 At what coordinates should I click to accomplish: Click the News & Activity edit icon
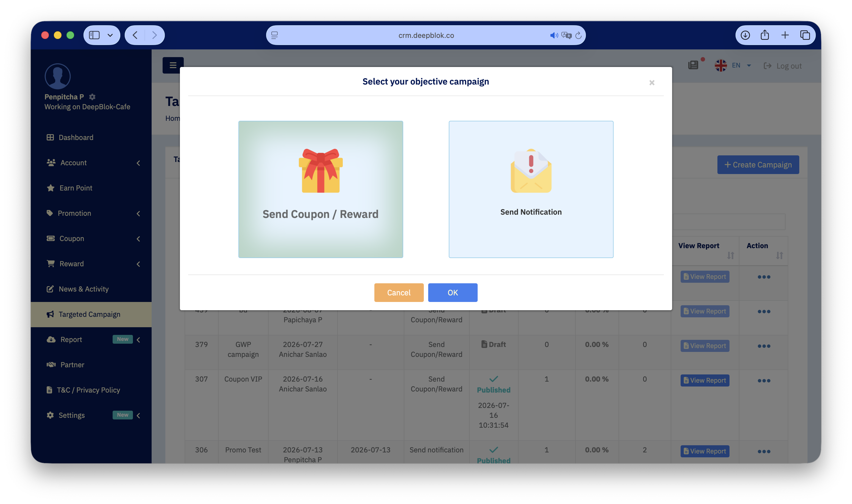(x=50, y=289)
